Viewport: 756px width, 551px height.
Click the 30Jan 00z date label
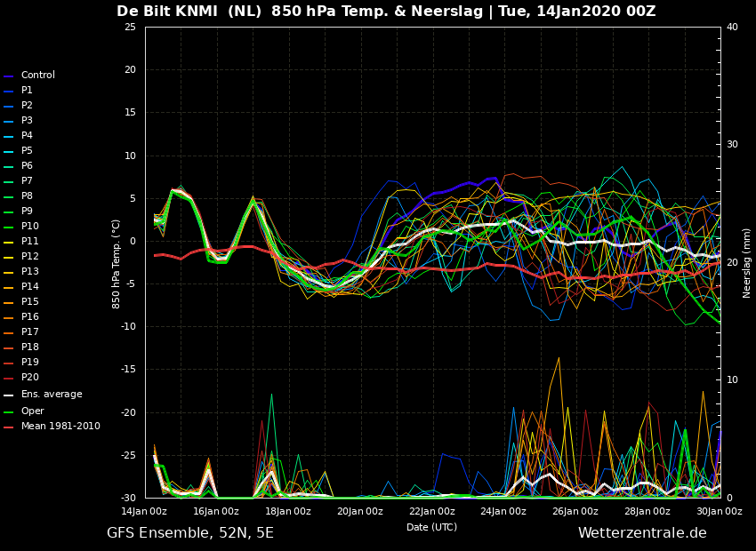(720, 511)
